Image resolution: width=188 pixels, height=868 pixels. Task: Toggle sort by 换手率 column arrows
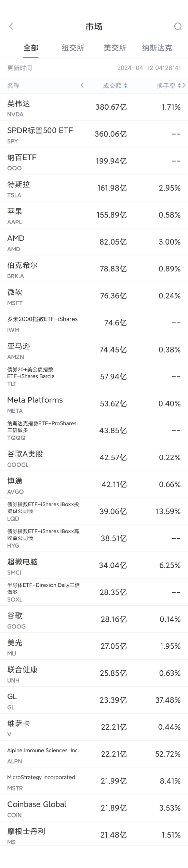click(x=179, y=86)
